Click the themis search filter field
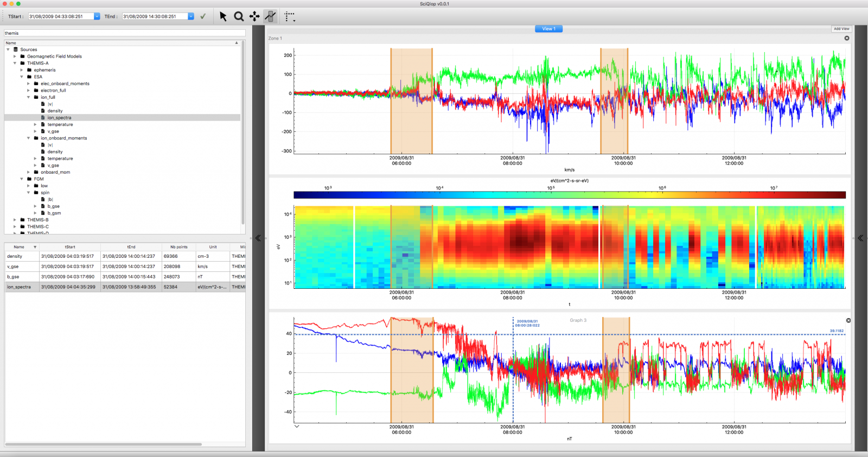The height and width of the screenshot is (457, 868). [x=124, y=33]
